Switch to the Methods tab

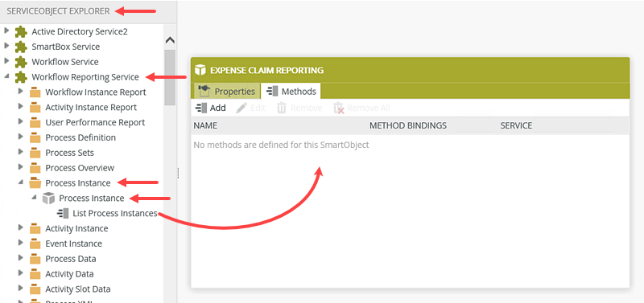pyautogui.click(x=291, y=91)
